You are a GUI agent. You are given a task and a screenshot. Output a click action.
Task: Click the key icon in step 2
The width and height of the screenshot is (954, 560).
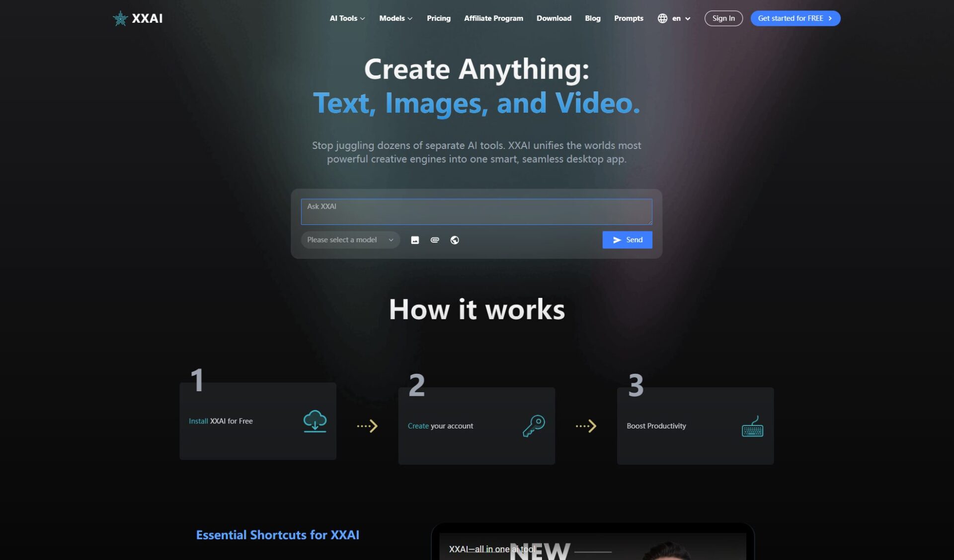pyautogui.click(x=534, y=426)
